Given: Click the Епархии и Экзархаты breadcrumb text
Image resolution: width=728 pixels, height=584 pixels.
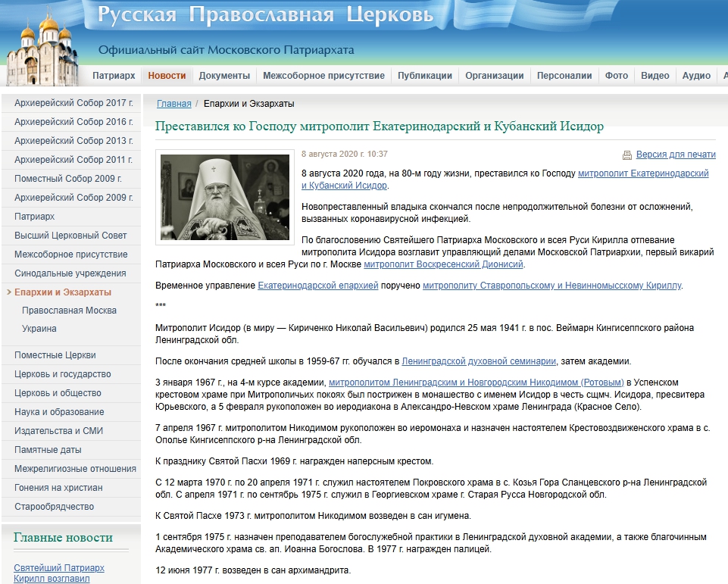Looking at the screenshot, I should pyautogui.click(x=249, y=104).
